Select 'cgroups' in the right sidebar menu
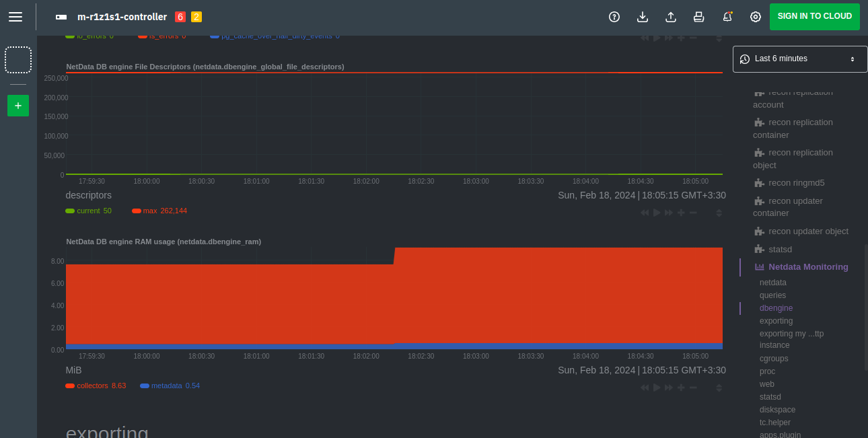The height and width of the screenshot is (438, 868). (774, 359)
